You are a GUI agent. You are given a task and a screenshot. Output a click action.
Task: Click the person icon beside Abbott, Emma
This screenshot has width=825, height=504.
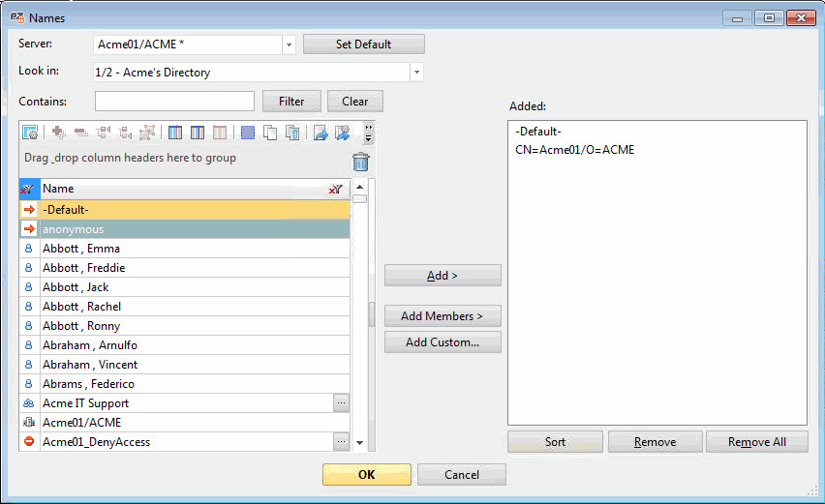pyautogui.click(x=29, y=249)
